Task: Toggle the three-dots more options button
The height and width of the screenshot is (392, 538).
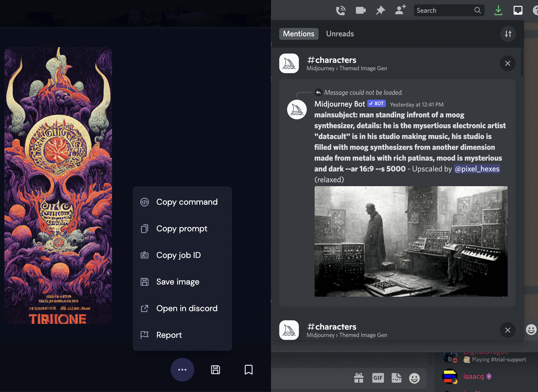Action: pos(182,370)
